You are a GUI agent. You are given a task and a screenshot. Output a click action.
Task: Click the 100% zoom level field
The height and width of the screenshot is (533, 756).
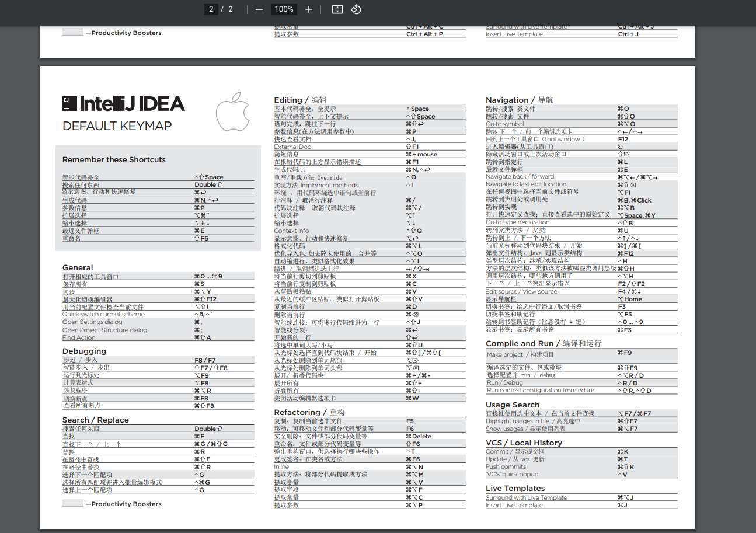click(284, 9)
